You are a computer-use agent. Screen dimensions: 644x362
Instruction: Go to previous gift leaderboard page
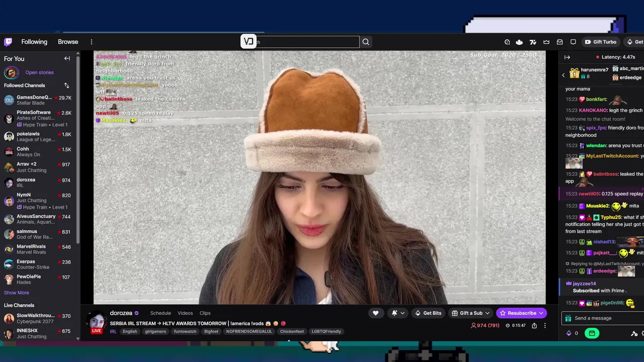point(563,75)
